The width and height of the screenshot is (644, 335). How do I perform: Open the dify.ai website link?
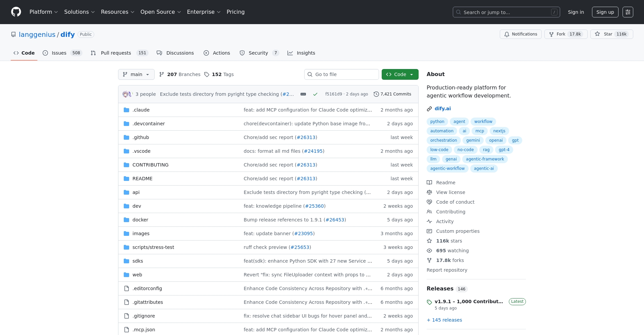point(442,109)
